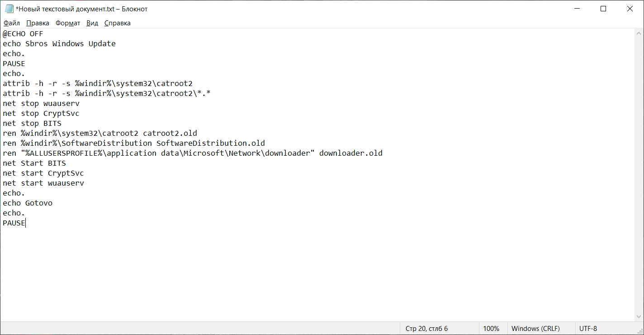Click the cursor position indicator 'Стр 20, стлб 6'
Viewport: 644px width, 335px height.
[x=426, y=329]
